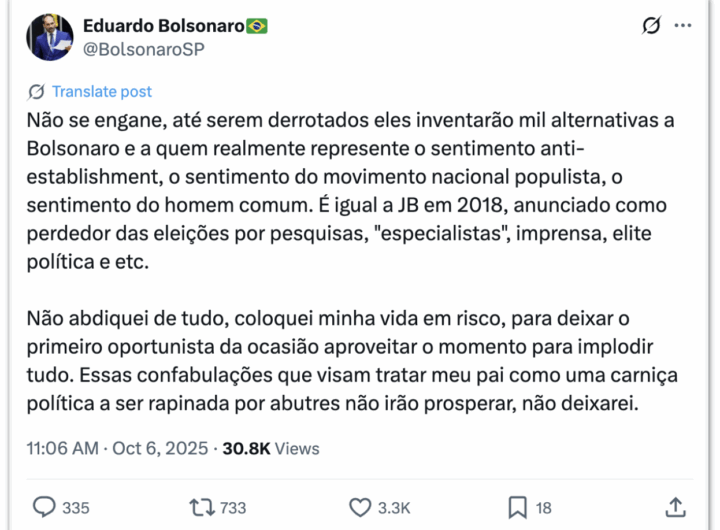The width and height of the screenshot is (720, 530).
Task: Like the post with the heart icon
Action: click(360, 507)
